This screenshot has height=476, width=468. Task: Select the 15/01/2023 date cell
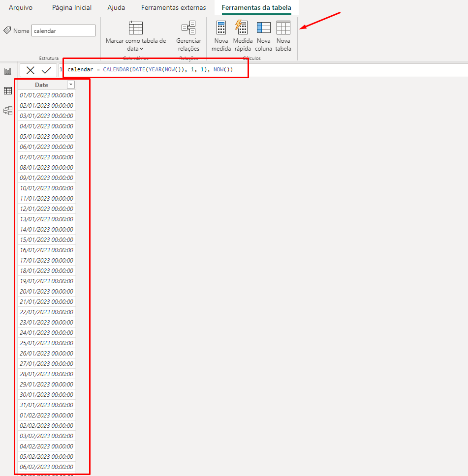pyautogui.click(x=46, y=240)
